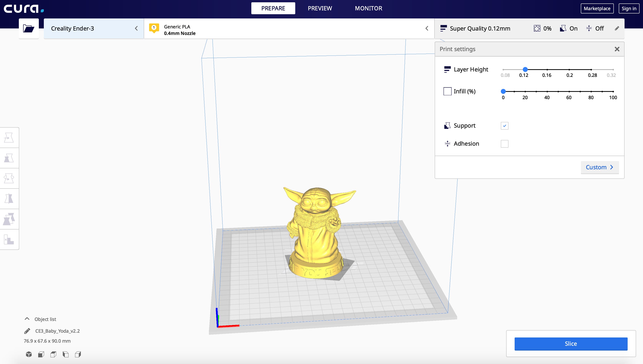The height and width of the screenshot is (364, 643).
Task: Switch to the PREPARE stage
Action: (x=273, y=8)
